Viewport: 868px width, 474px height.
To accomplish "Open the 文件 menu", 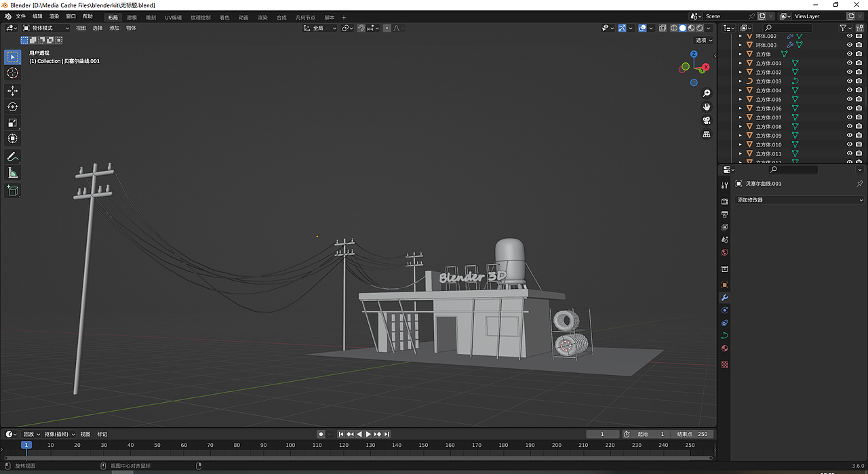I will click(20, 16).
